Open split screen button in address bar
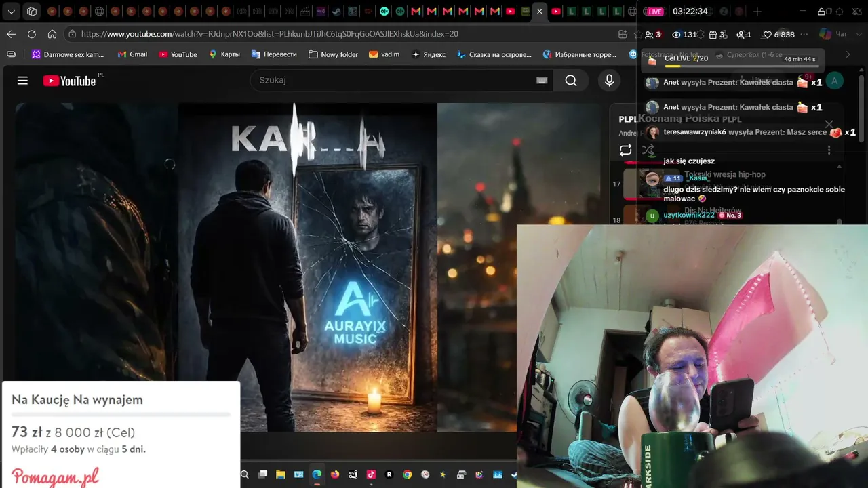Screen dimensions: 868x488 pyautogui.click(x=623, y=34)
